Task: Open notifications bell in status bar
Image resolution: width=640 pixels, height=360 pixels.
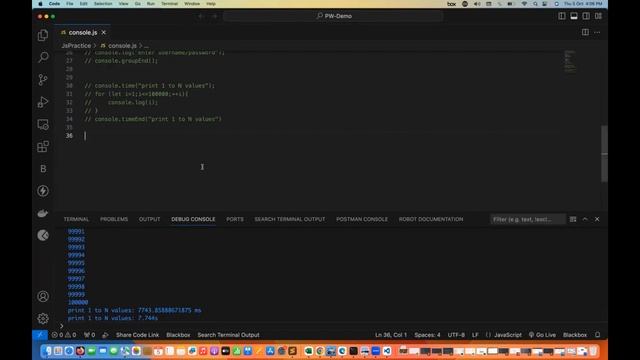Action: pos(598,335)
